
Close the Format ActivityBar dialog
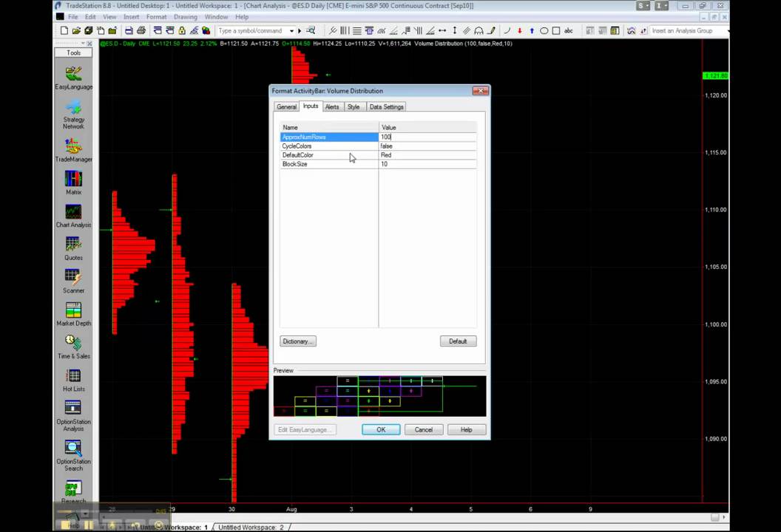click(x=480, y=91)
